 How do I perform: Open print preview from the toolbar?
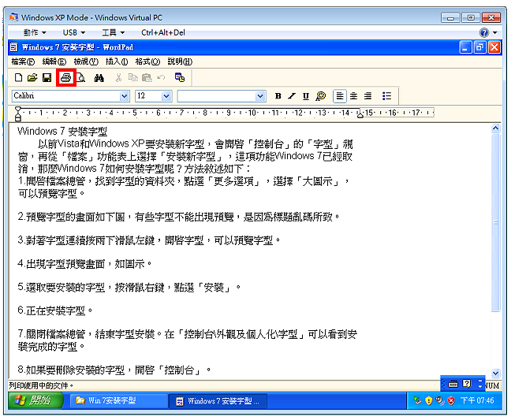[81, 77]
